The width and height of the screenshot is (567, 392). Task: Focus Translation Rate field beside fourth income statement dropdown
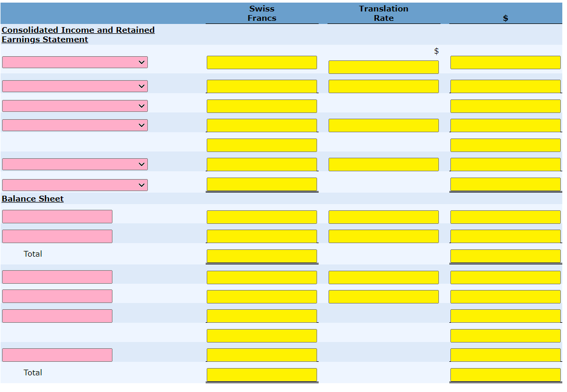(384, 125)
